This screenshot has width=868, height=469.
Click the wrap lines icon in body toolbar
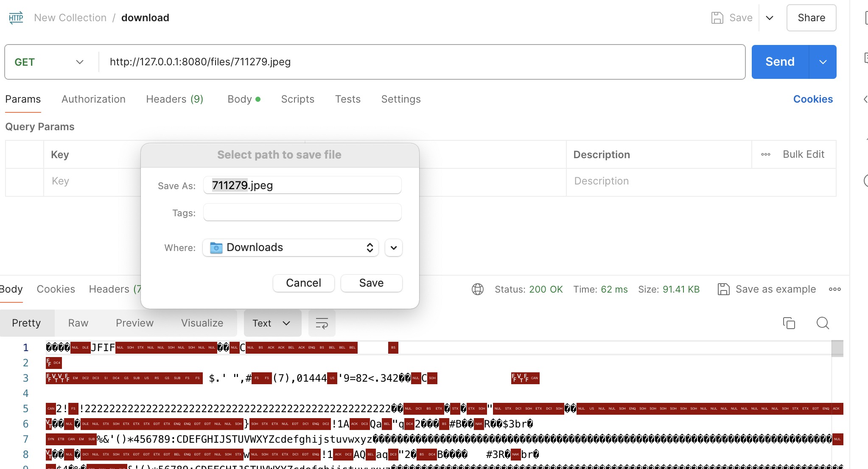(x=322, y=323)
